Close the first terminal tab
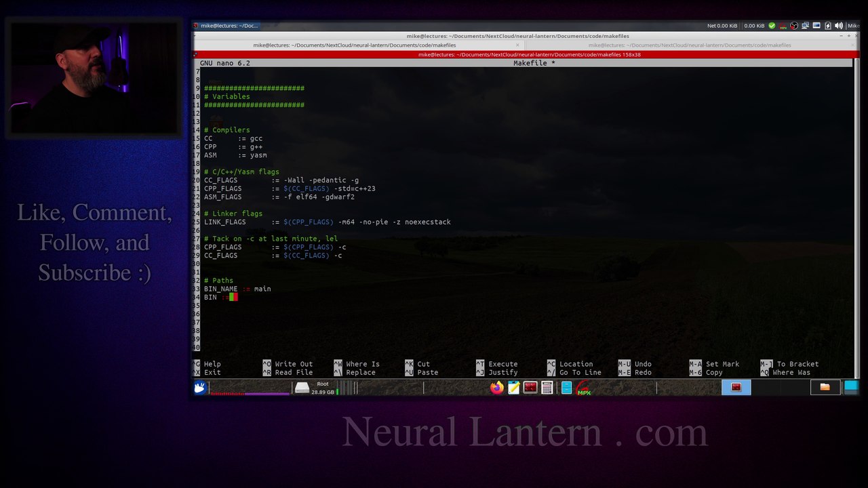 click(517, 45)
